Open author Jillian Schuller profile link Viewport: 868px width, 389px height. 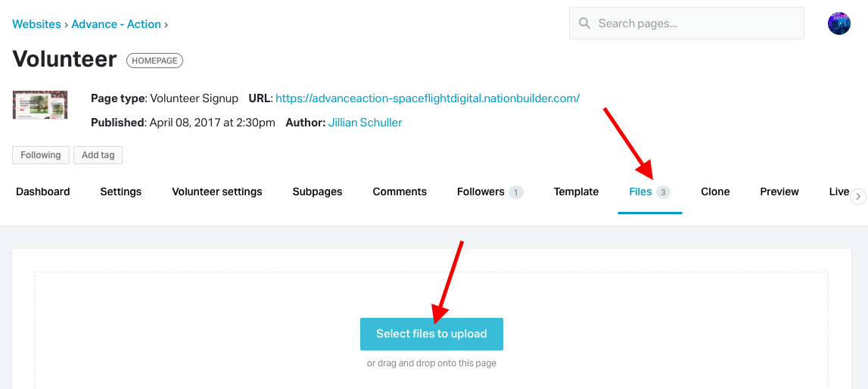365,123
